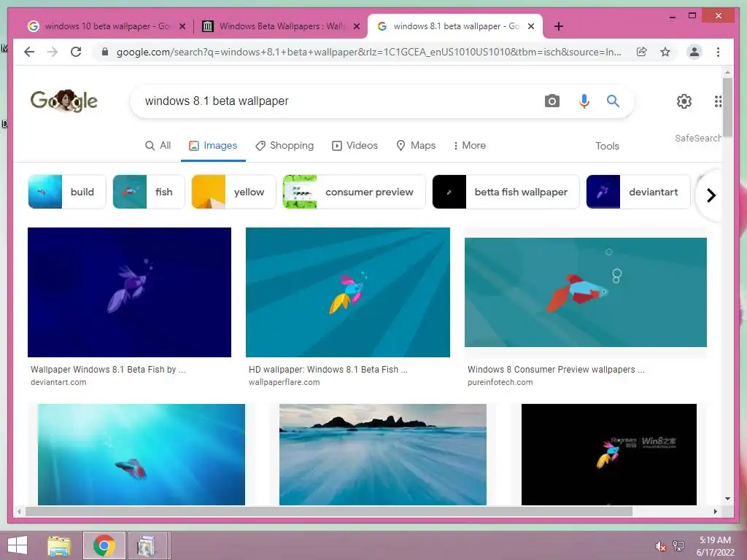
Task: Close the Windows Beta Wallpapers tab
Action: pos(356,26)
